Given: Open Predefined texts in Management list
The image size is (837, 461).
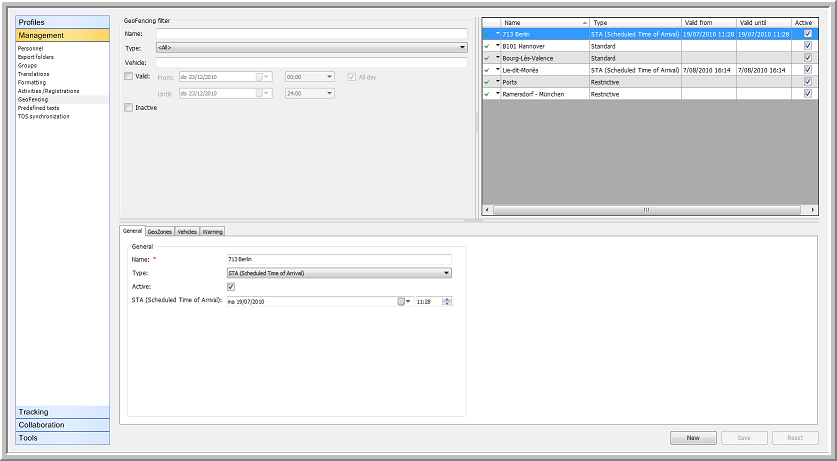Looking at the screenshot, I should pyautogui.click(x=39, y=108).
